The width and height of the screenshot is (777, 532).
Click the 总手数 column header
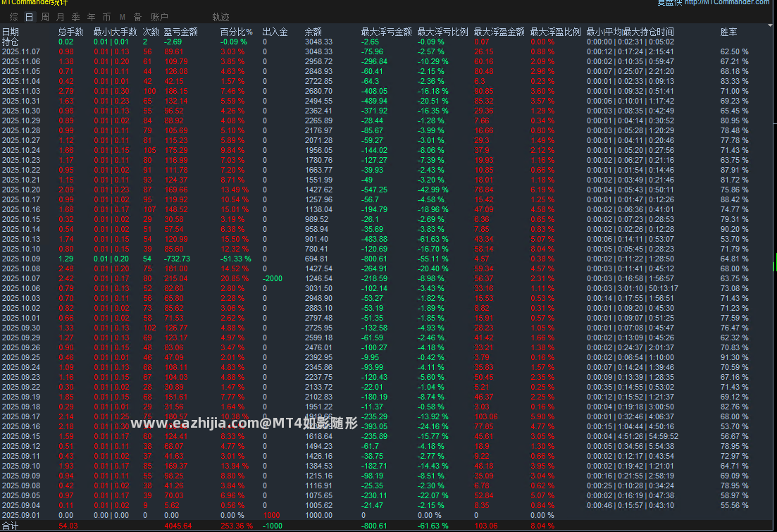click(x=71, y=32)
